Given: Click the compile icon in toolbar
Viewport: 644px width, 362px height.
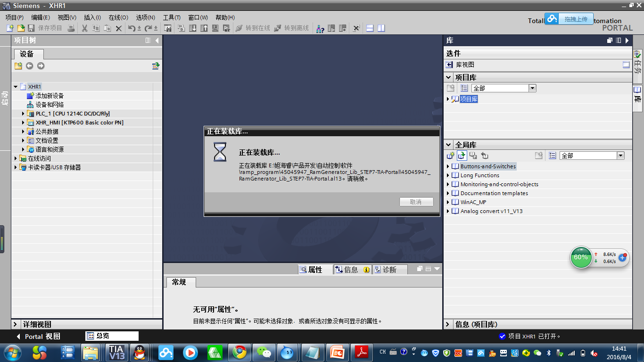Looking at the screenshot, I should point(181,28).
